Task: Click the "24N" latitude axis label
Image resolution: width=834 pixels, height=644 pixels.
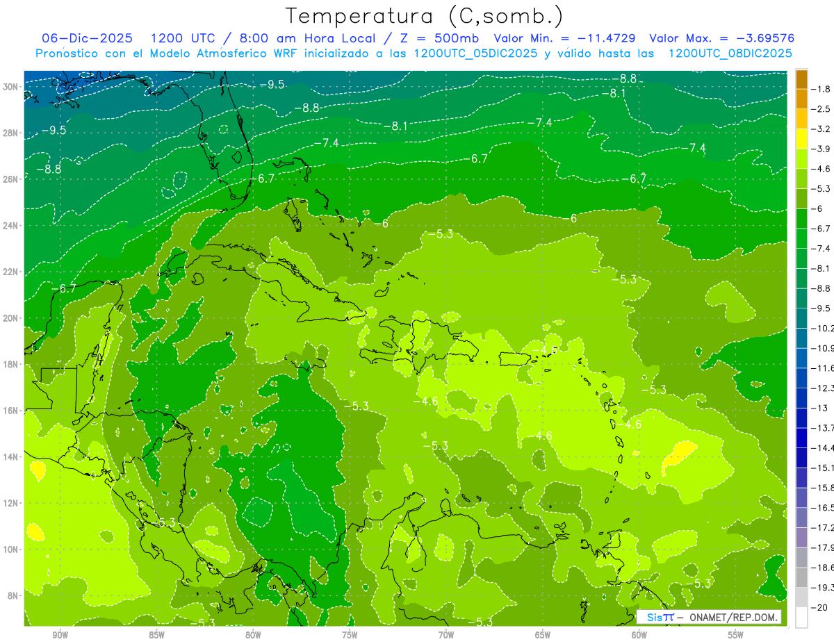Action: [10, 226]
